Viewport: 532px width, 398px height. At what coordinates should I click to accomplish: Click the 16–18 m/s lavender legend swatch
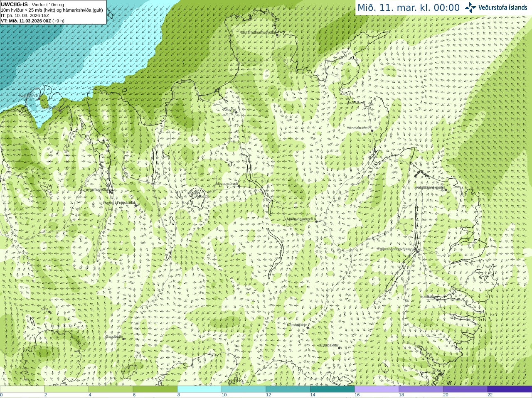(x=377, y=389)
